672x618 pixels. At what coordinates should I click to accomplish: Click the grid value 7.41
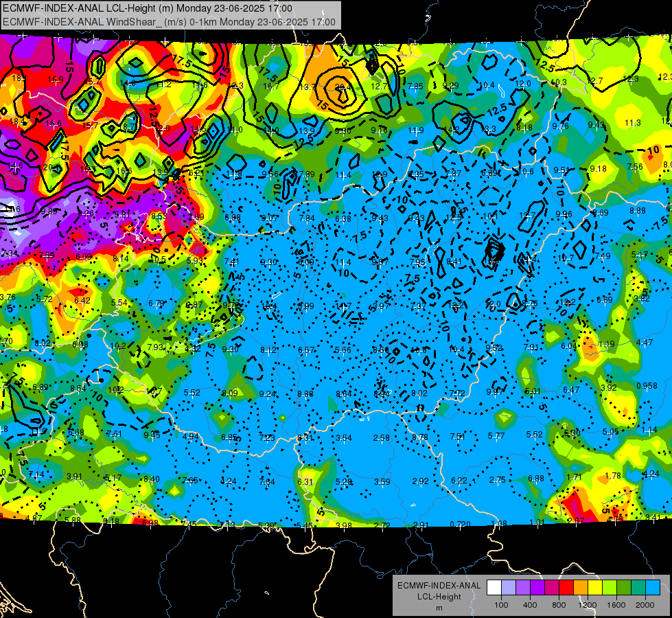click(x=232, y=262)
